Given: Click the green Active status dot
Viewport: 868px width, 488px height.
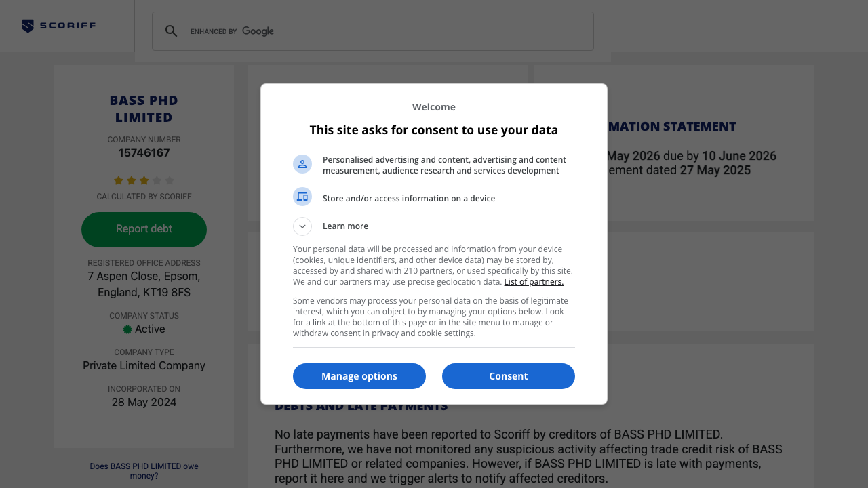Looking at the screenshot, I should (x=127, y=329).
